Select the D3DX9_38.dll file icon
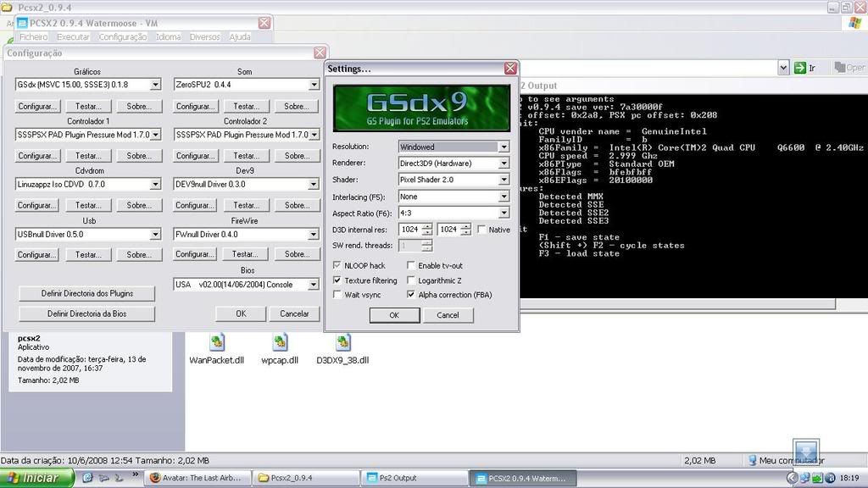The height and width of the screenshot is (488, 868). pyautogui.click(x=342, y=342)
